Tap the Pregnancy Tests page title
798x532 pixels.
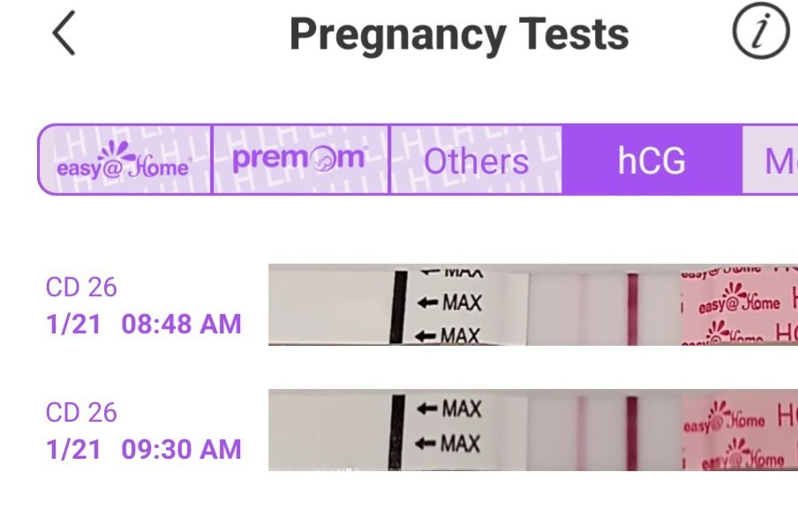tap(459, 35)
